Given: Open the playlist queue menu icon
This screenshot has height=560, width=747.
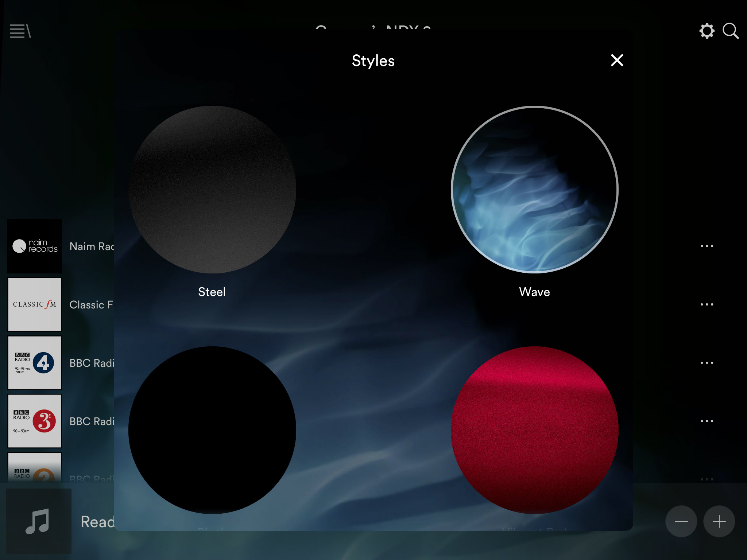Looking at the screenshot, I should pyautogui.click(x=20, y=31).
